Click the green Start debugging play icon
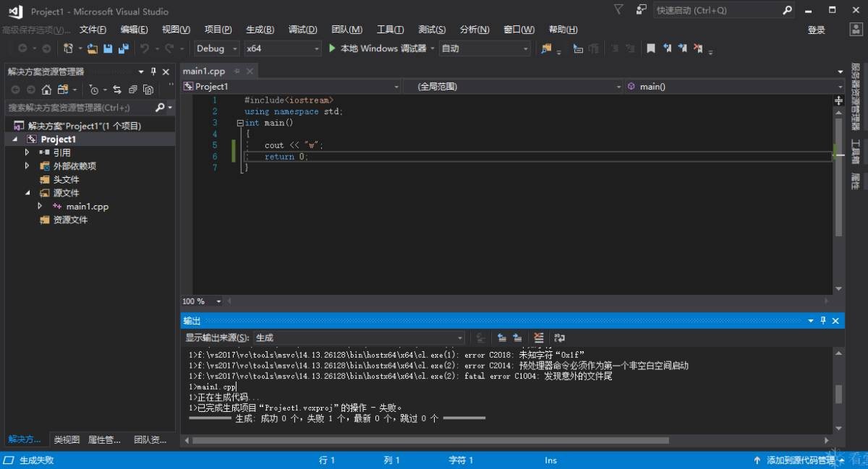This screenshot has width=868, height=469. [x=332, y=48]
